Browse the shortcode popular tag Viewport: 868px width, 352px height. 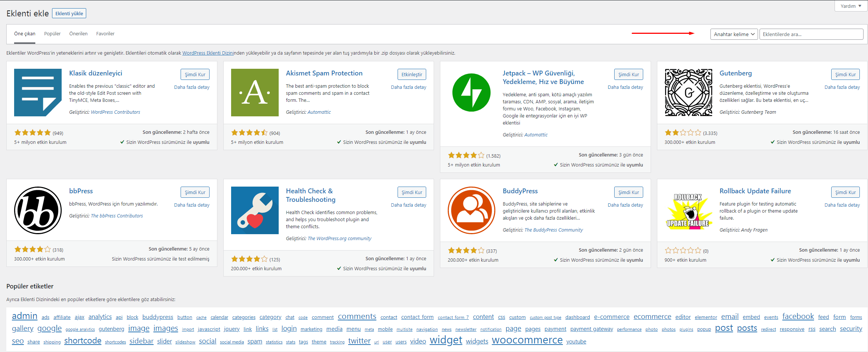tap(83, 341)
